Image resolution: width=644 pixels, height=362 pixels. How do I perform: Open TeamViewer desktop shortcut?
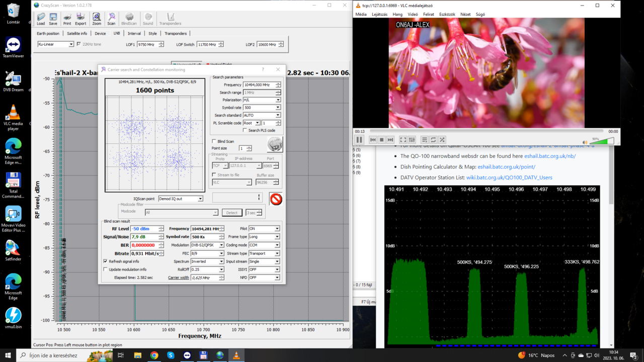(13, 48)
